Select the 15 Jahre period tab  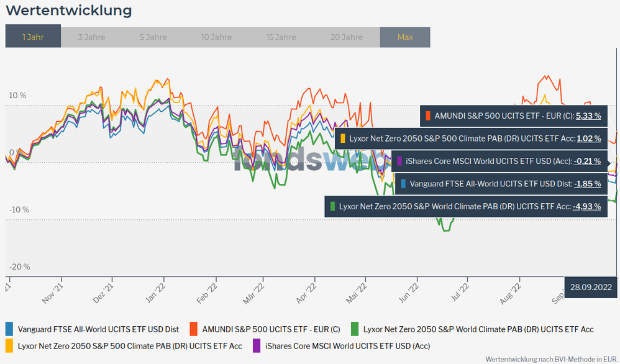pyautogui.click(x=281, y=37)
